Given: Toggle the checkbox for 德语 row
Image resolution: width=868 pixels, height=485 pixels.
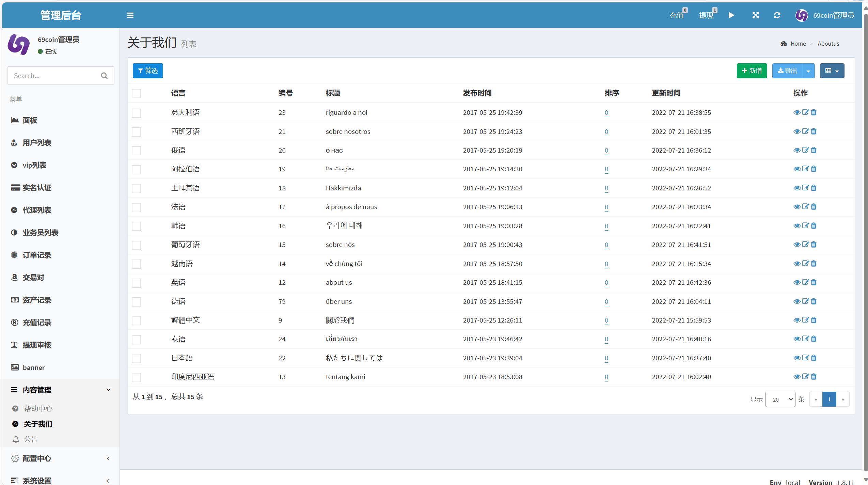Looking at the screenshot, I should click(x=137, y=301).
